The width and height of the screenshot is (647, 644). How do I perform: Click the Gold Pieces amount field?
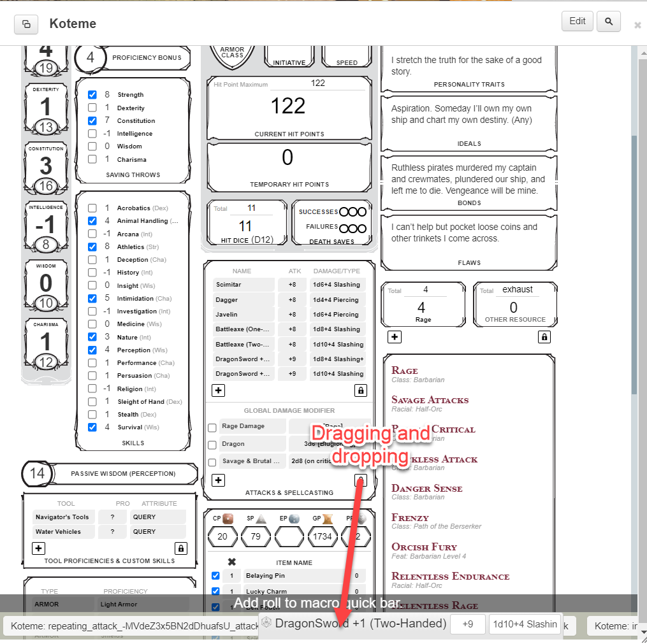click(x=323, y=536)
